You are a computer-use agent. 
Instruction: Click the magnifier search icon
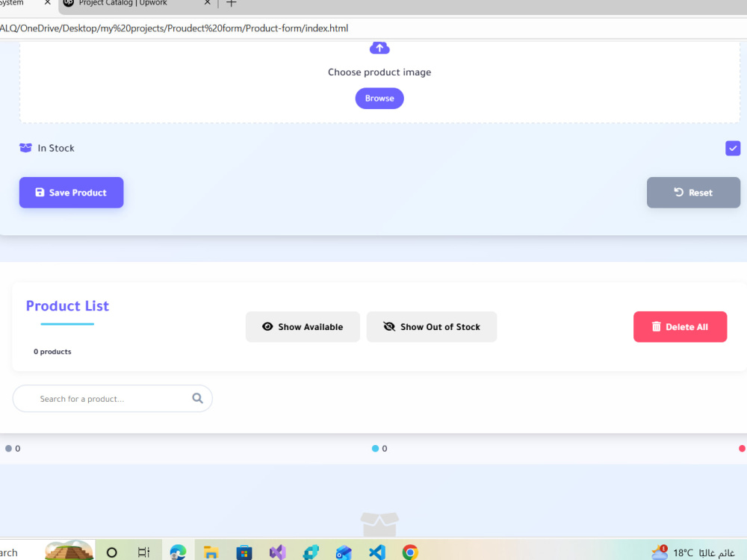tap(197, 398)
